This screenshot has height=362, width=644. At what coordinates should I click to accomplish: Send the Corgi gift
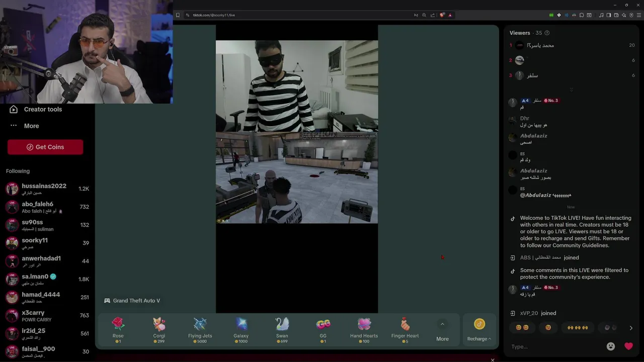159,330
